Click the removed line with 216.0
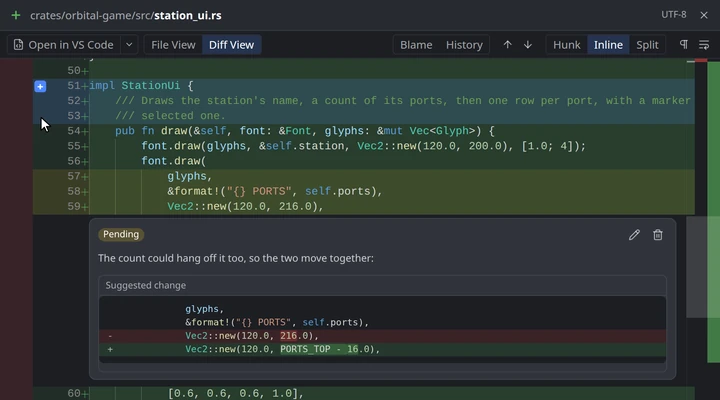Viewport: 720px width, 400px height. tap(382, 336)
